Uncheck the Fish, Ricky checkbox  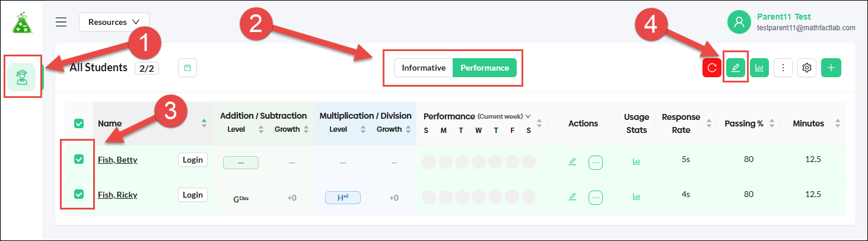79,194
